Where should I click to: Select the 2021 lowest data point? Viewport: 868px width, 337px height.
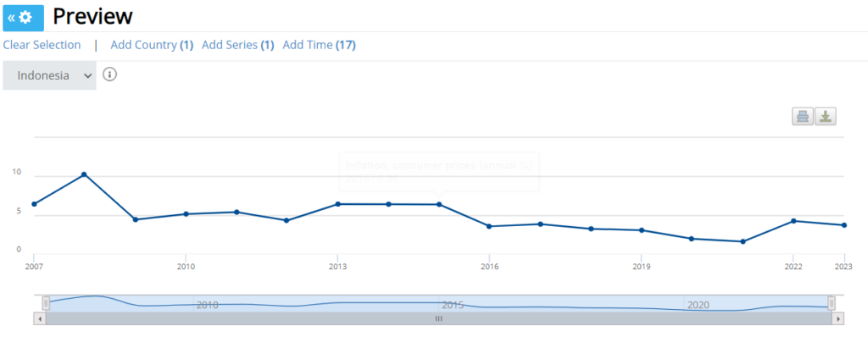pyautogui.click(x=743, y=242)
